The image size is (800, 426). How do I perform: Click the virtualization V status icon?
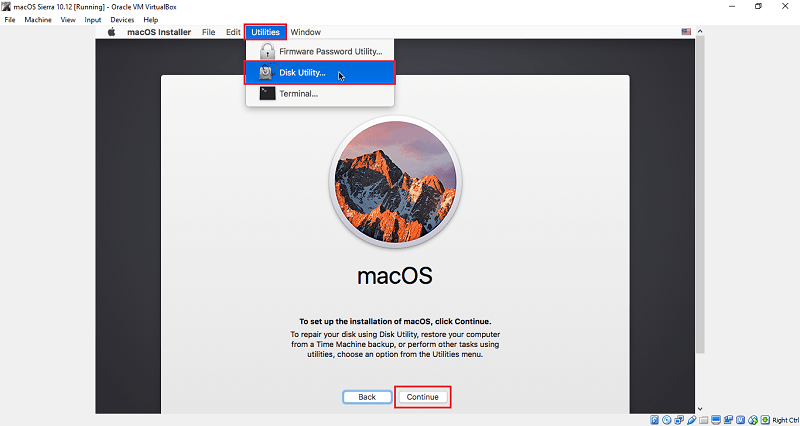740,420
